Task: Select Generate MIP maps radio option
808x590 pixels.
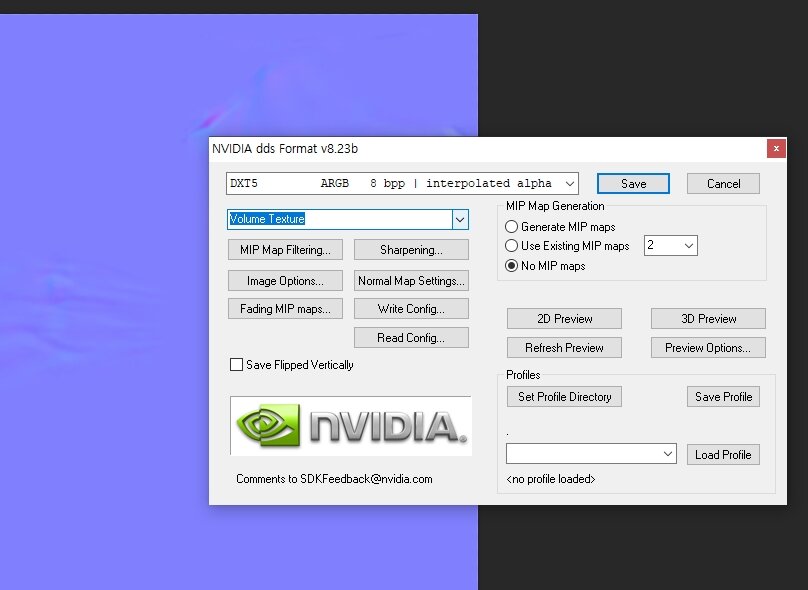Action: [511, 227]
